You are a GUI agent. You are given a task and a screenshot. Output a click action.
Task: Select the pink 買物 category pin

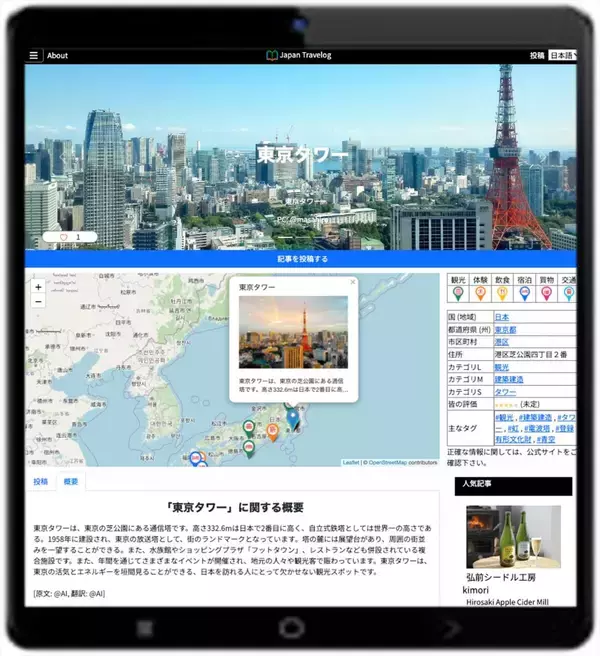pos(546,294)
